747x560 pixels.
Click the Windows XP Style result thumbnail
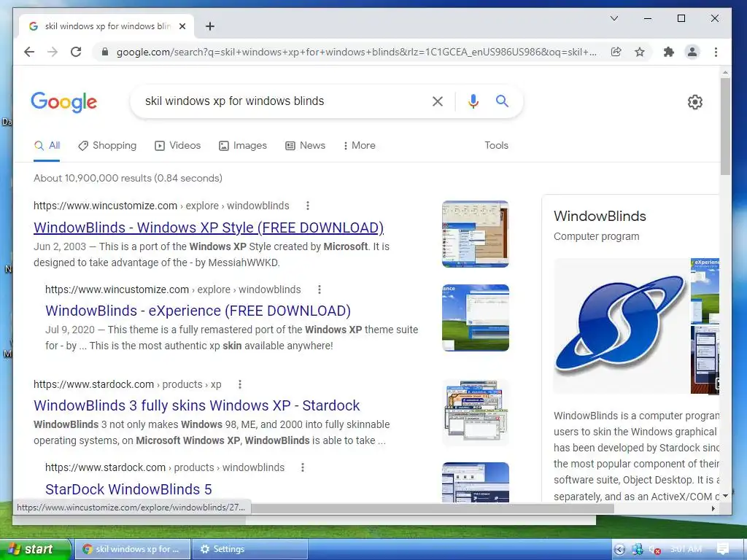(475, 234)
